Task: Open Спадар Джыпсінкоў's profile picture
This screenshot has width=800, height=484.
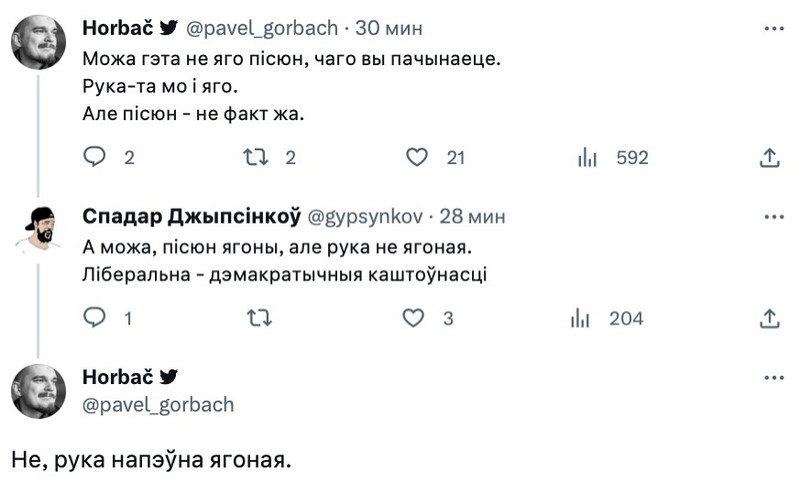Action: tap(38, 230)
